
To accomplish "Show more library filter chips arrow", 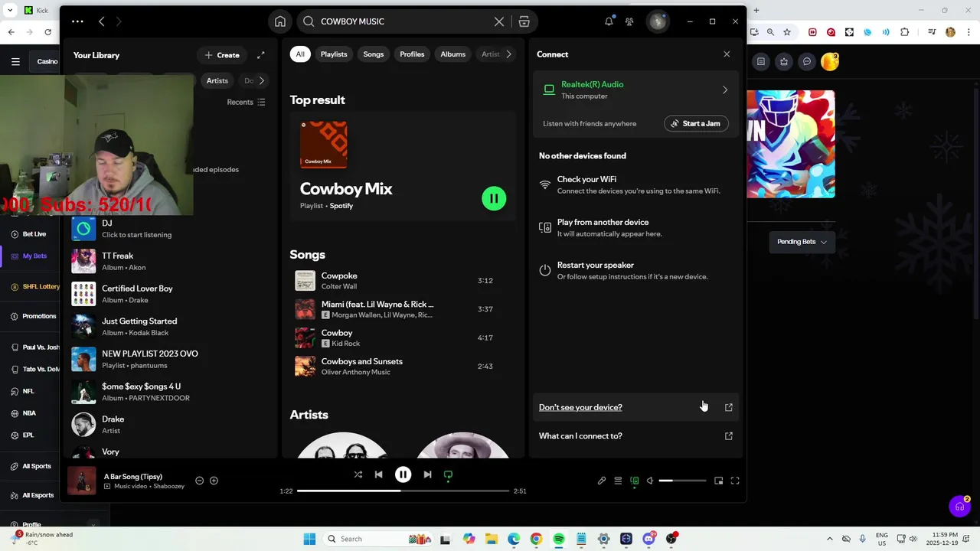I will tap(261, 80).
